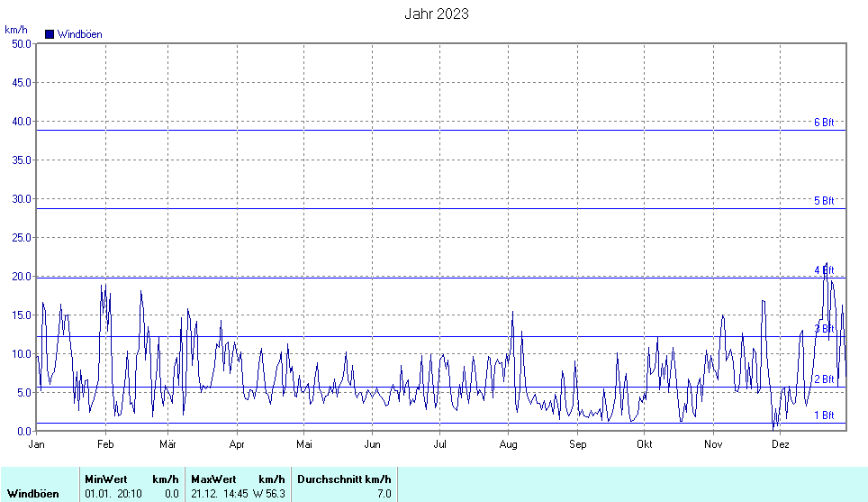868x502 pixels.
Task: Click the MaxWert column header in table
Action: tap(214, 479)
